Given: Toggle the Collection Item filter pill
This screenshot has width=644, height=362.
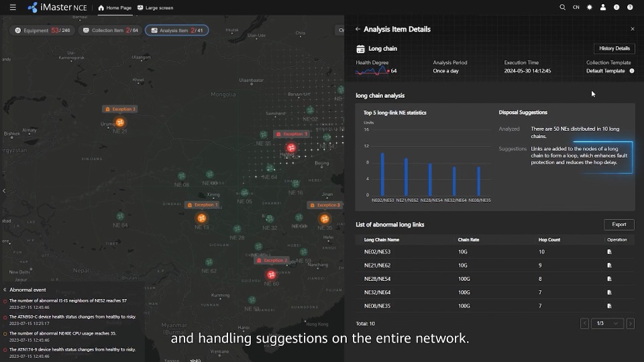Looking at the screenshot, I should [x=110, y=30].
